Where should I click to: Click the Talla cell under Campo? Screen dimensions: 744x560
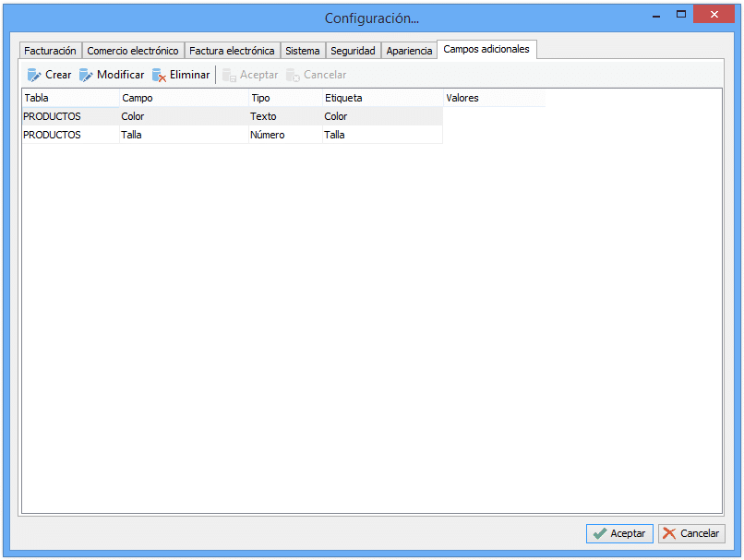click(184, 135)
